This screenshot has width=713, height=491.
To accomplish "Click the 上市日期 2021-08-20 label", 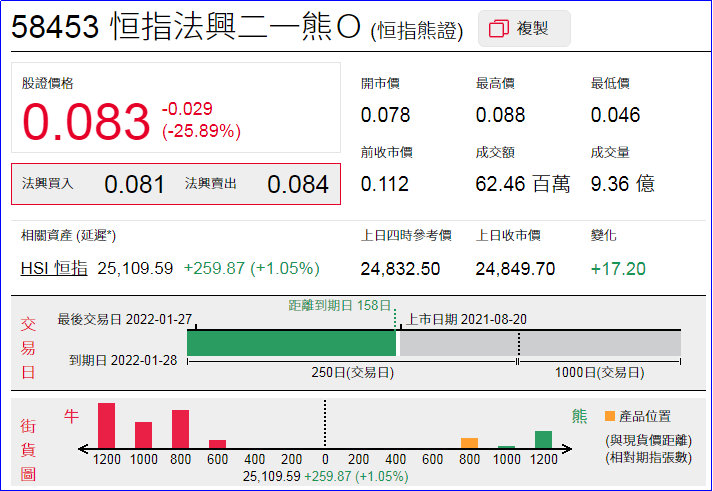I will [x=466, y=319].
